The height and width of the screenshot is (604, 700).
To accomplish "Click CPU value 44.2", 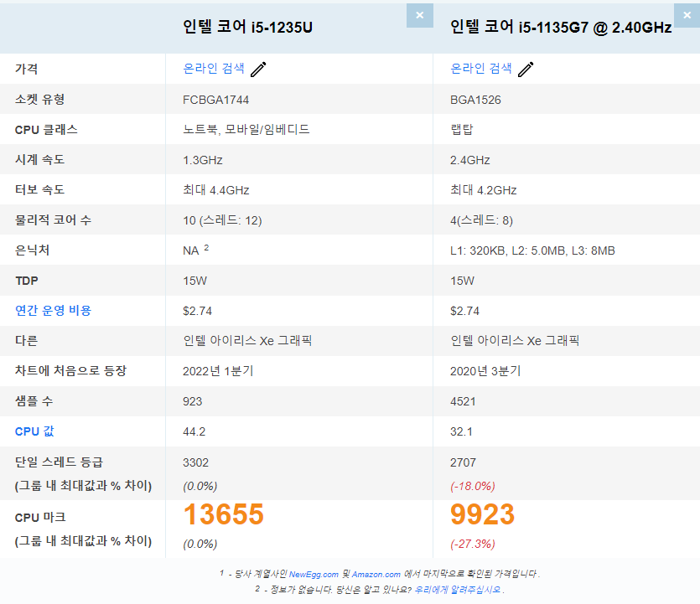I will tap(194, 431).
